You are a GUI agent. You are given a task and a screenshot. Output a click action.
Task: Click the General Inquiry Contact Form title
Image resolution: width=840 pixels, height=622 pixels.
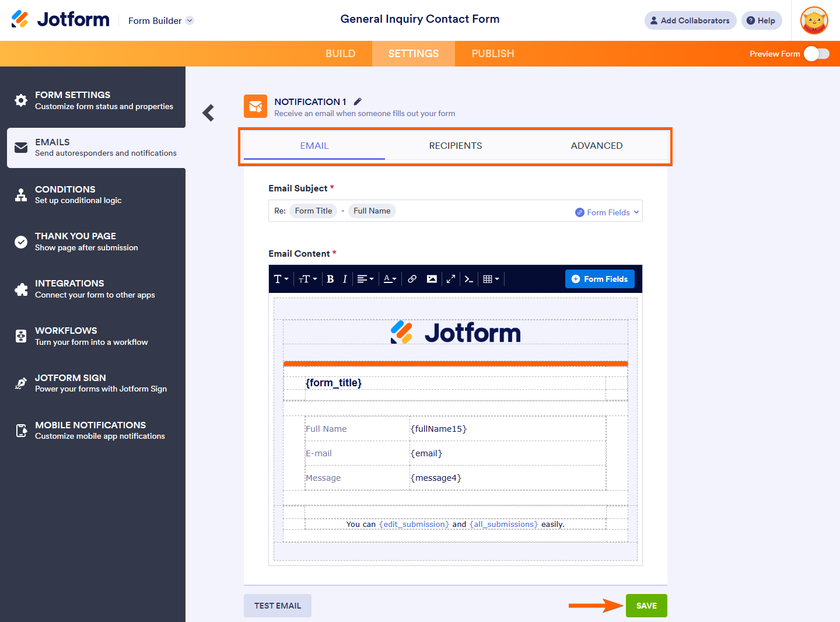point(420,19)
